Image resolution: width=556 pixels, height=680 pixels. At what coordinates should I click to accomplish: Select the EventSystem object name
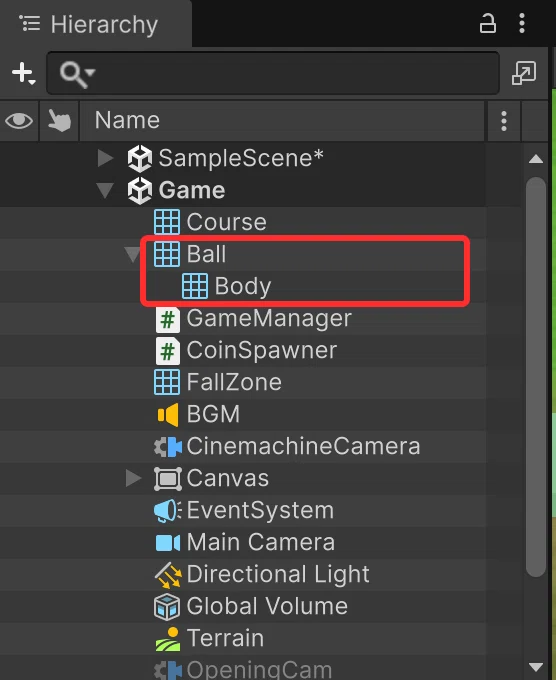pyautogui.click(x=260, y=510)
